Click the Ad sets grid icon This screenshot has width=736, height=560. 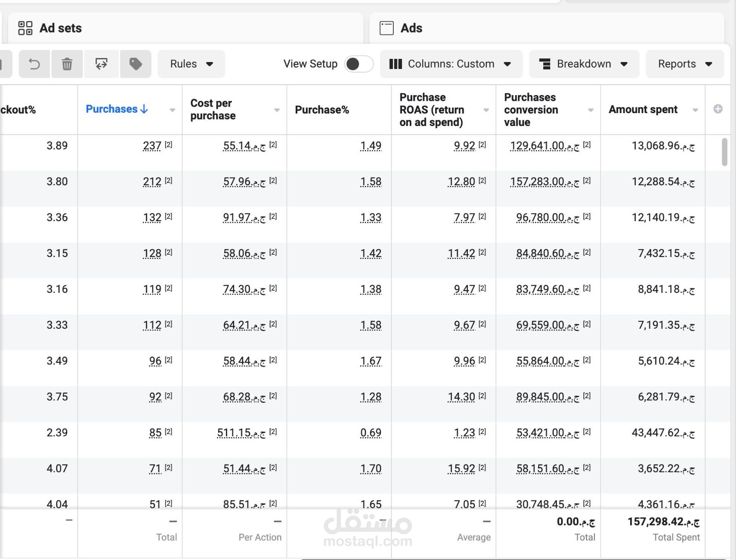coord(25,28)
